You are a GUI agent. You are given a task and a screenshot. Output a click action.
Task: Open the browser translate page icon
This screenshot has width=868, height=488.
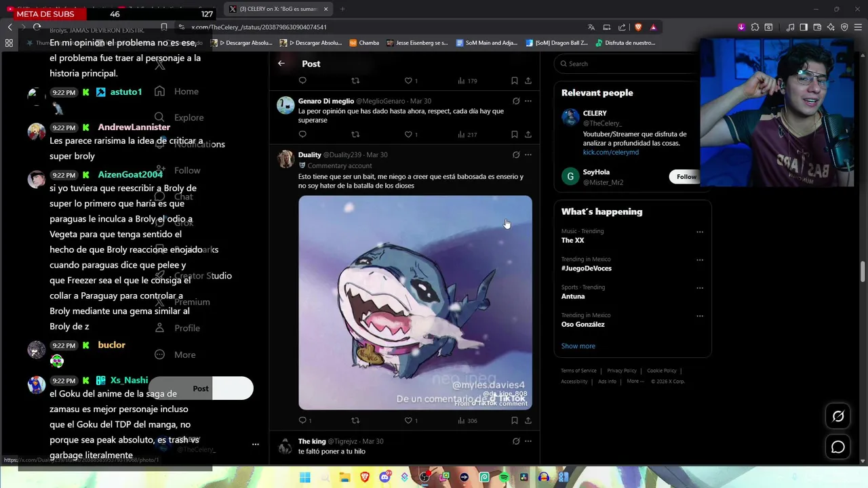(591, 27)
